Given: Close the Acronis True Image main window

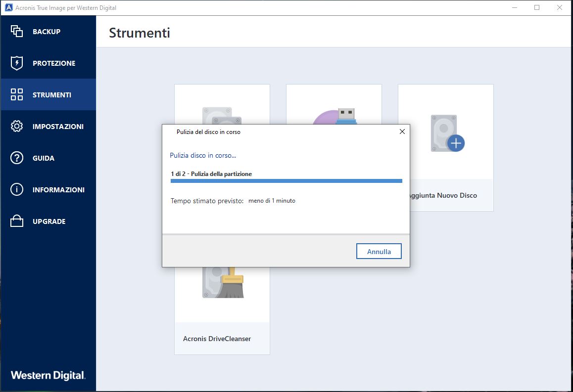Looking at the screenshot, I should 560,8.
